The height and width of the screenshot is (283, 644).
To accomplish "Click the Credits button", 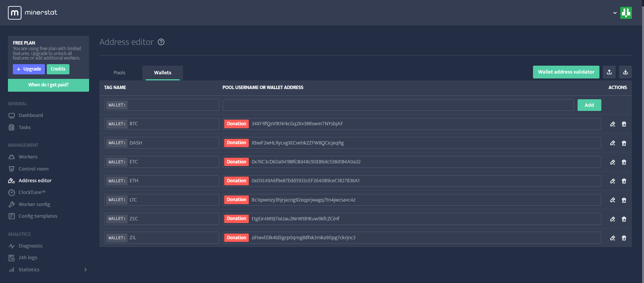I will click(x=58, y=69).
